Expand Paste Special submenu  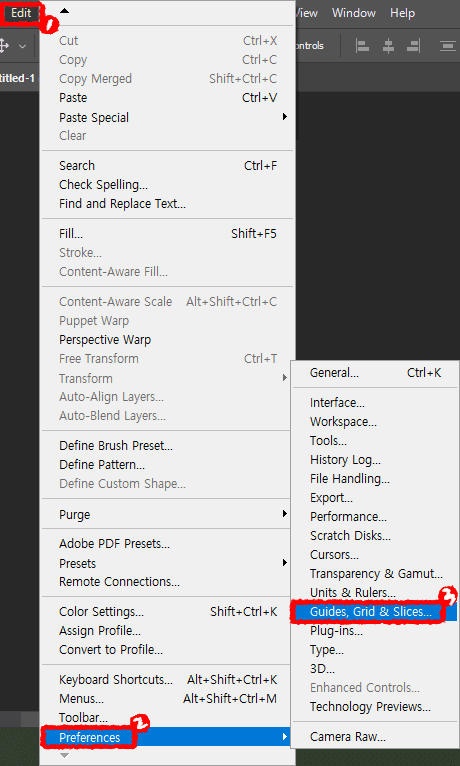tap(167, 117)
